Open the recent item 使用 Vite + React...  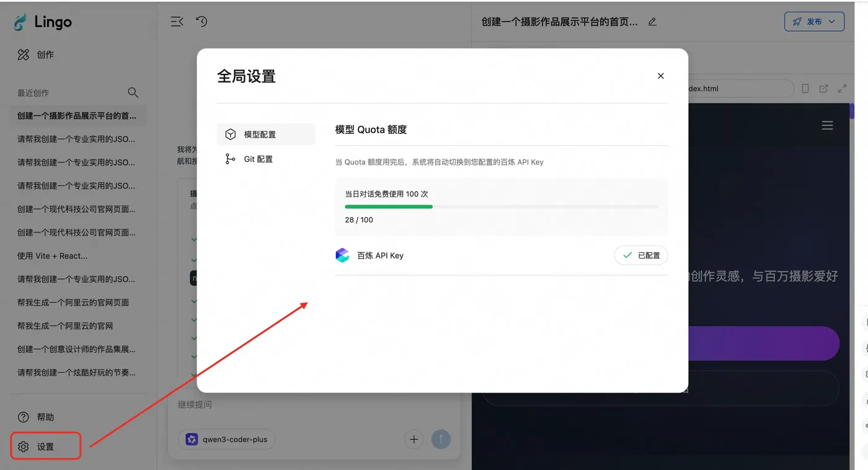coord(78,255)
